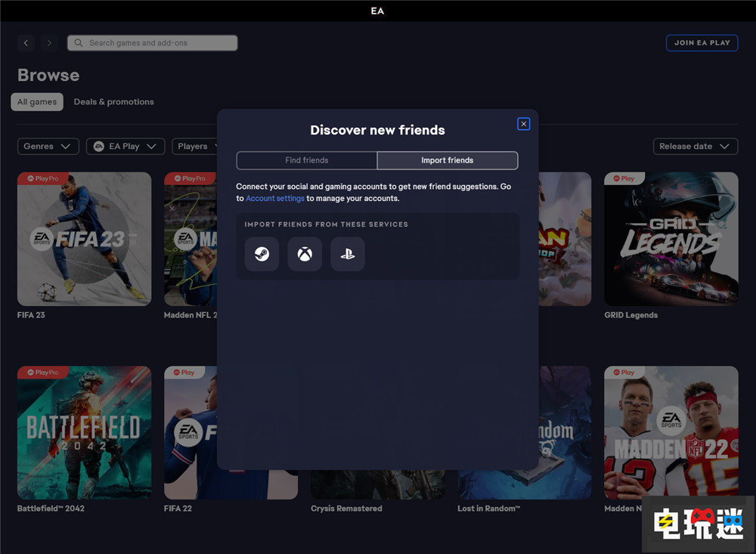Screen dimensions: 756x554
Task: Select the Import friends tab
Action: pyautogui.click(x=447, y=160)
